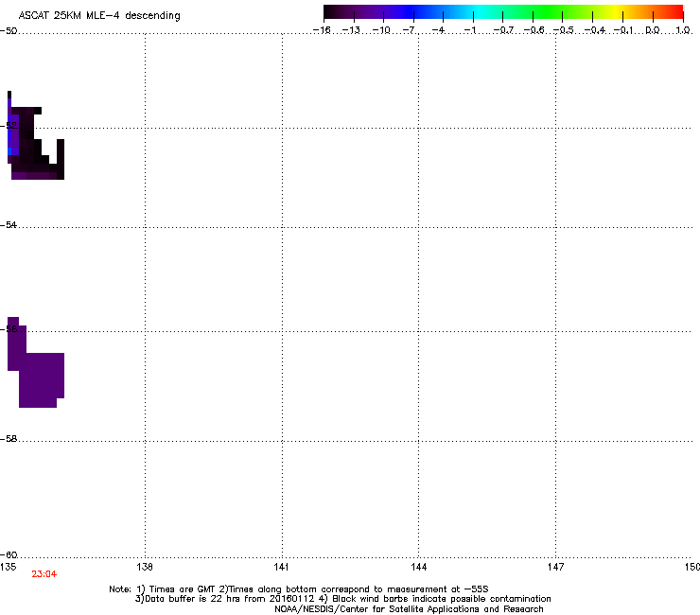Pick the -0.4 color scale label
Screen dimensions: 700x615
tap(595, 30)
